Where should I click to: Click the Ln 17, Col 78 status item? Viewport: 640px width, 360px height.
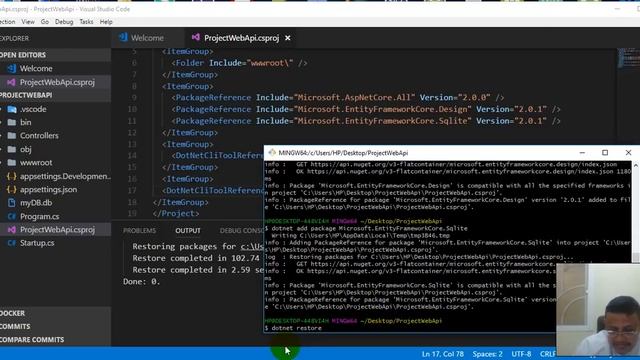coord(442,354)
